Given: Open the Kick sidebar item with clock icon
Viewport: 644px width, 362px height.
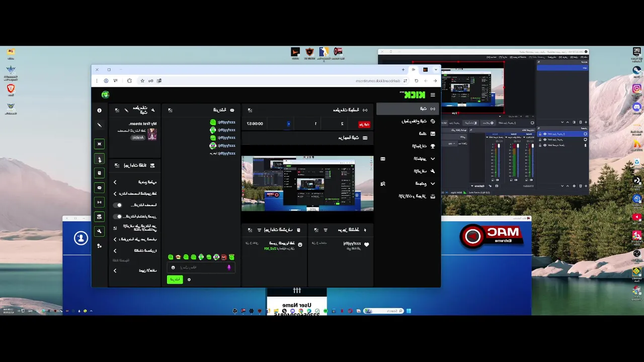Looking at the screenshot, I should pos(407,121).
